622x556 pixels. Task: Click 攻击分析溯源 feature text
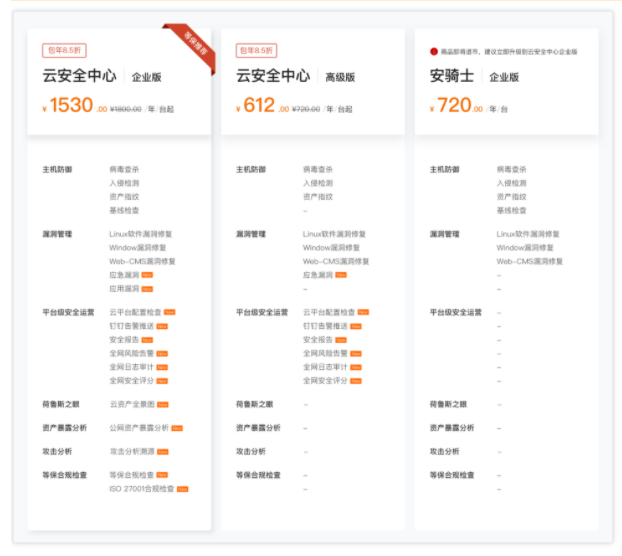(x=132, y=451)
